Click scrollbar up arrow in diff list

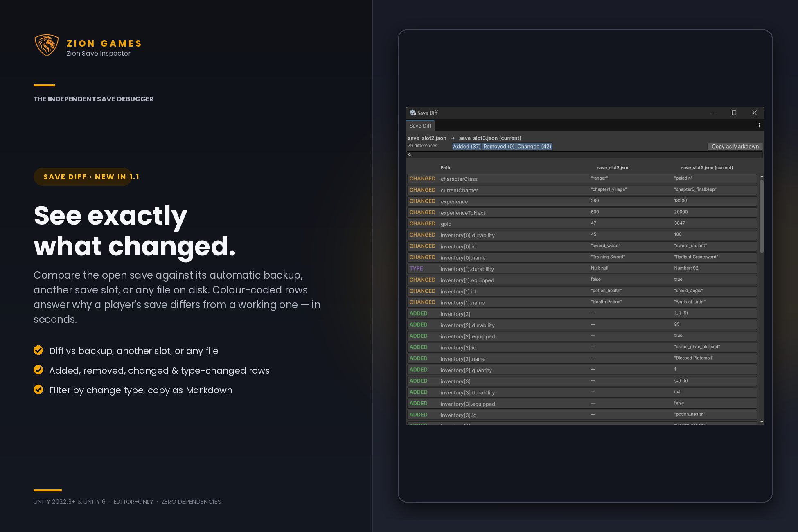point(762,176)
